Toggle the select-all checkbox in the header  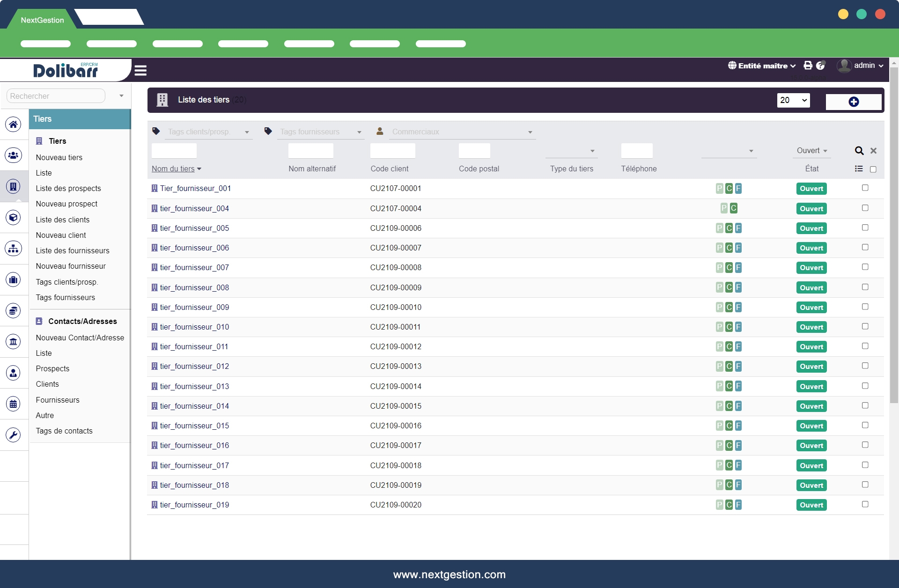click(873, 169)
